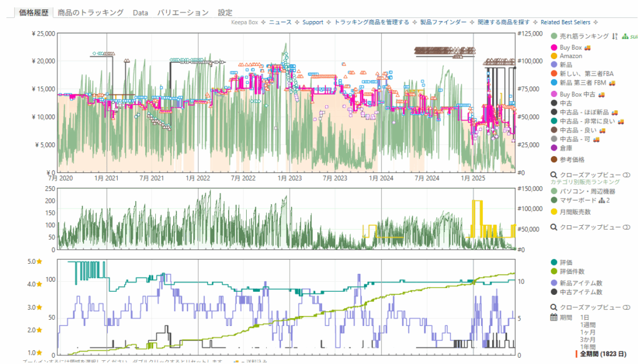This screenshot has height=364, width=638.
Task: Click the truck icon beside 中古品 - 可
Action: click(x=596, y=139)
